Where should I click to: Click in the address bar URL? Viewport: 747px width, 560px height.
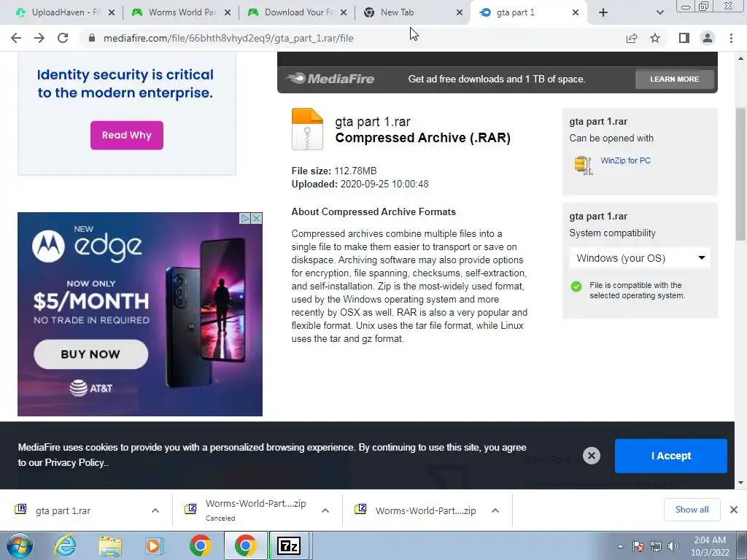228,38
